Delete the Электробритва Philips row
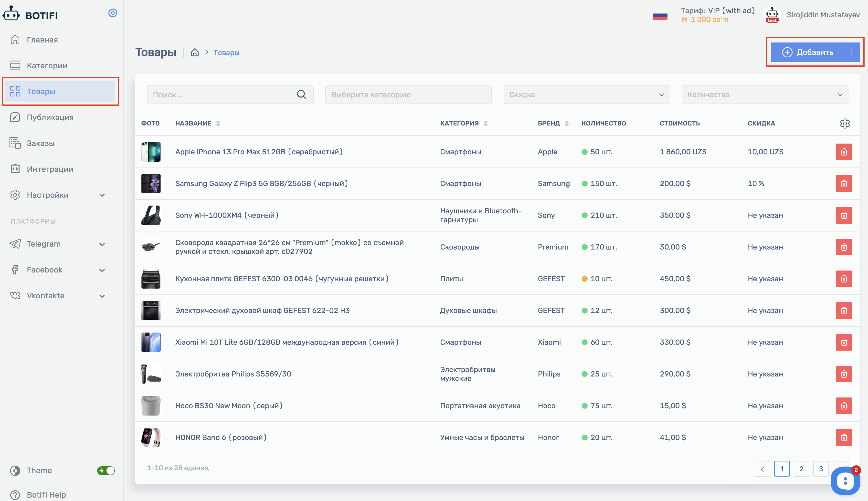868x501 pixels. (844, 374)
